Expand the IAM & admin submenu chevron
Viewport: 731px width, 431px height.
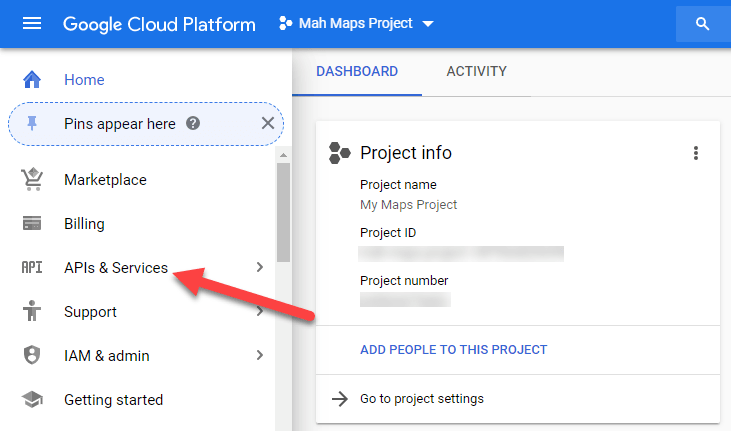click(259, 355)
